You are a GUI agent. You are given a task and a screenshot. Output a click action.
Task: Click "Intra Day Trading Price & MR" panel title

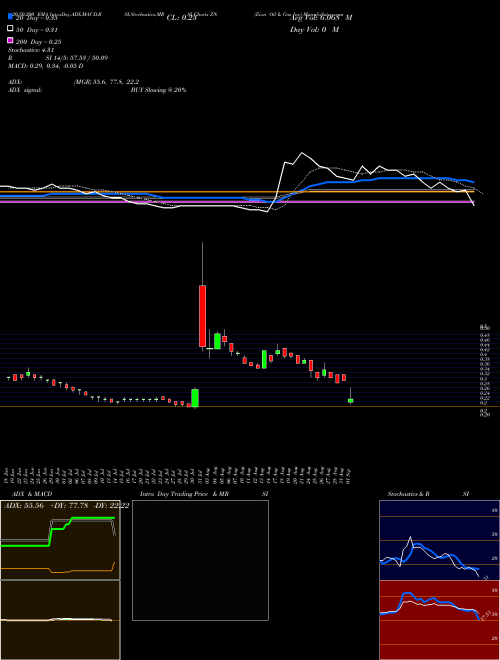click(x=184, y=494)
